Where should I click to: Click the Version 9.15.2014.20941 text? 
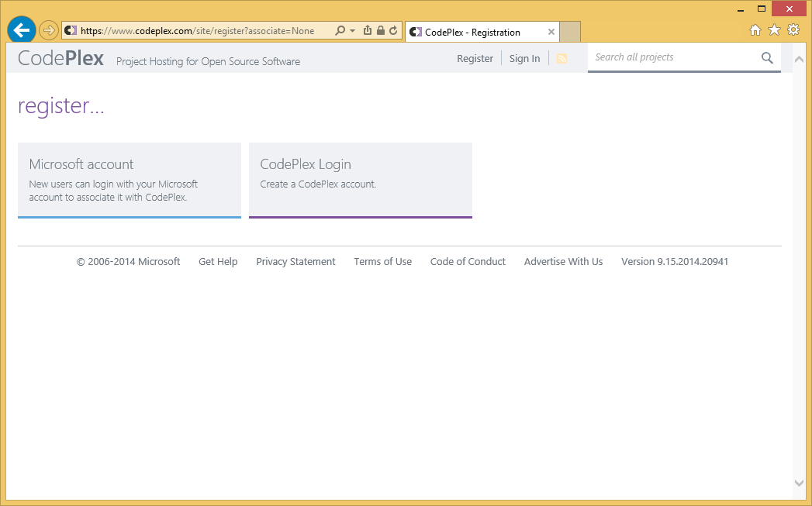coord(675,262)
